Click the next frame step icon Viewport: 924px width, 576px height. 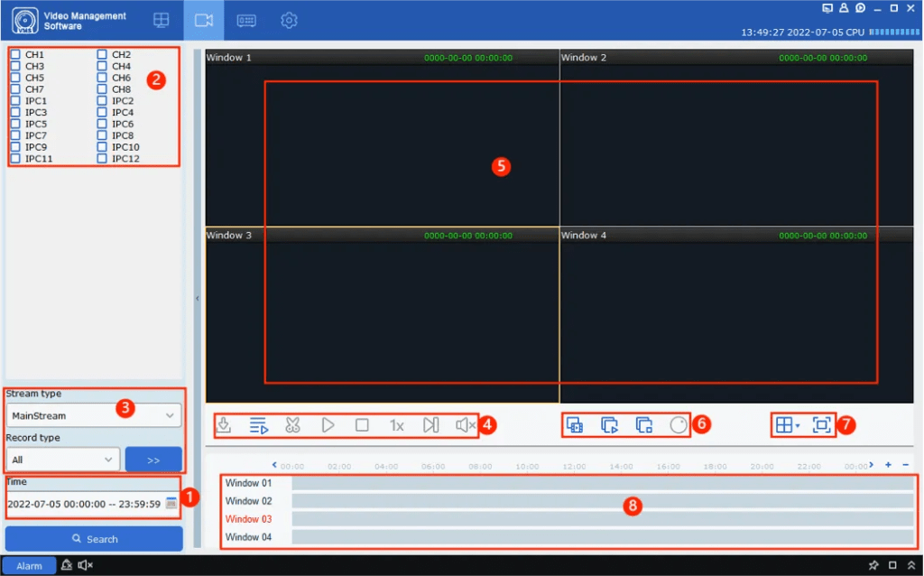coord(430,425)
